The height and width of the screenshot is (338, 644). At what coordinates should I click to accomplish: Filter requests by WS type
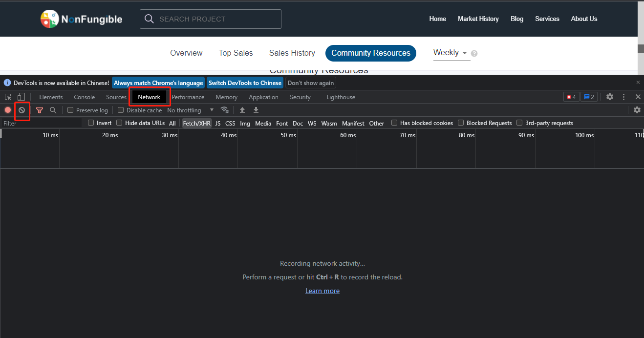pos(312,124)
